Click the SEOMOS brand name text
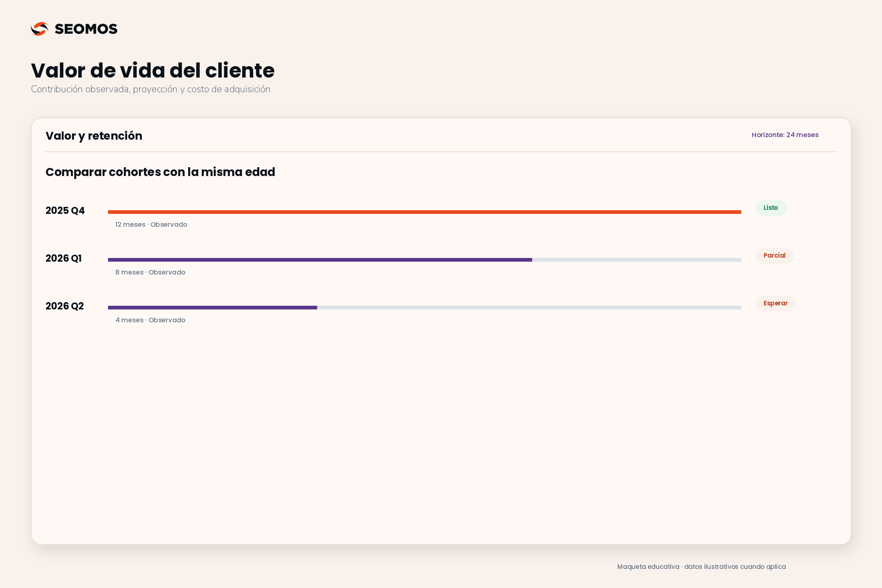882x588 pixels. [x=86, y=29]
